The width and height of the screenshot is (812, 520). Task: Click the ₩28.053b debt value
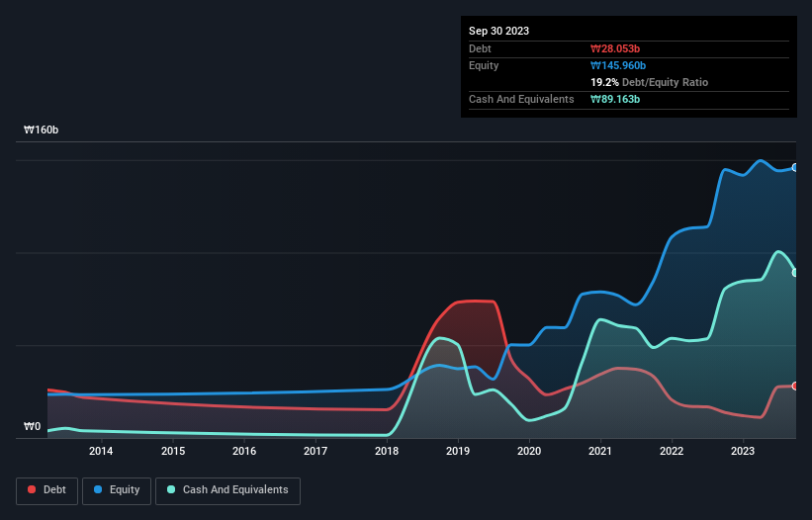[x=615, y=48]
